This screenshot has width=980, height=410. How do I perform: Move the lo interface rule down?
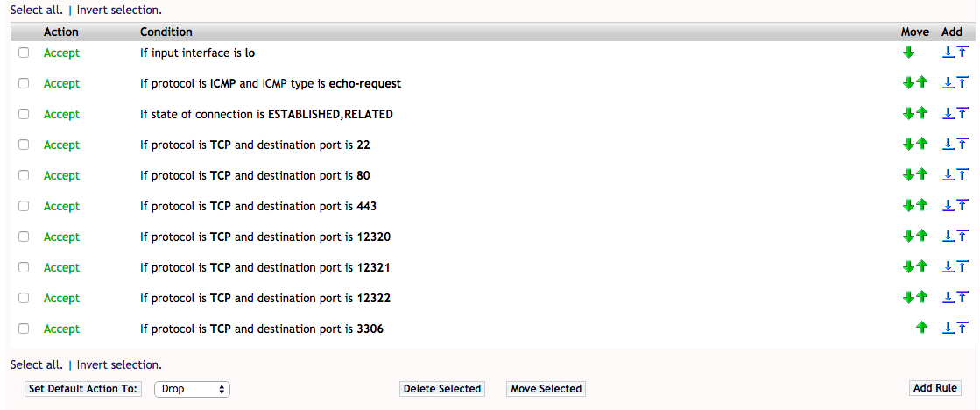tap(908, 53)
